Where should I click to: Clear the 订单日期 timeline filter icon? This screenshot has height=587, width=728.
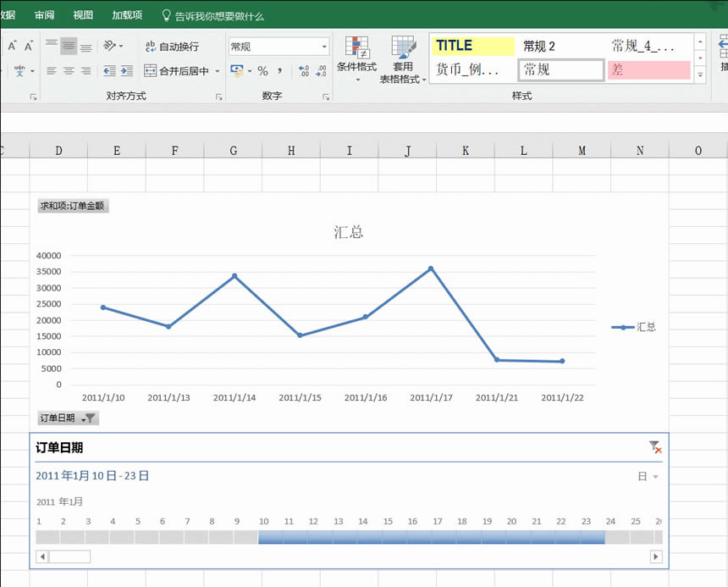pyautogui.click(x=654, y=445)
